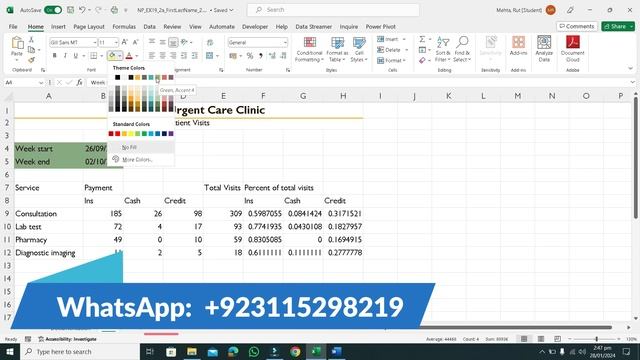
Task: Open the font size dropdown
Action: (x=116, y=42)
